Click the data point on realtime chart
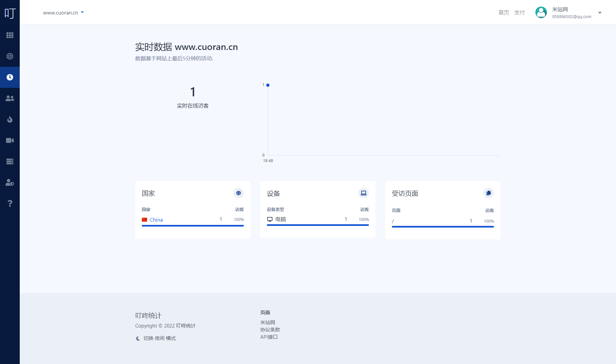 pos(268,85)
